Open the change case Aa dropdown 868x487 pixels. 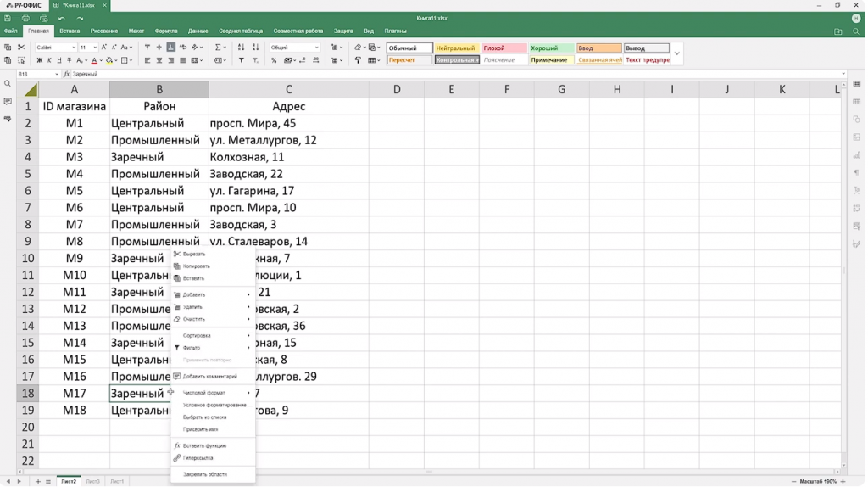[x=127, y=48]
